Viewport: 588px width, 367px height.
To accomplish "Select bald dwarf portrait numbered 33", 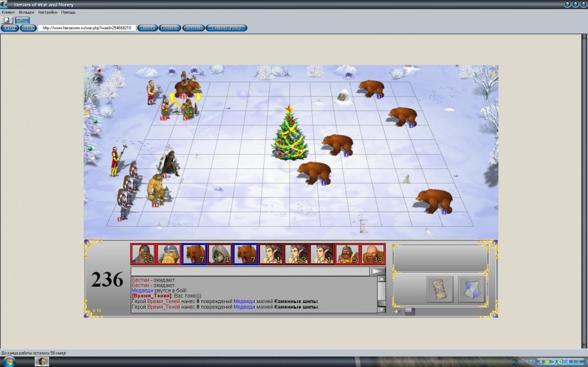I will [x=372, y=254].
